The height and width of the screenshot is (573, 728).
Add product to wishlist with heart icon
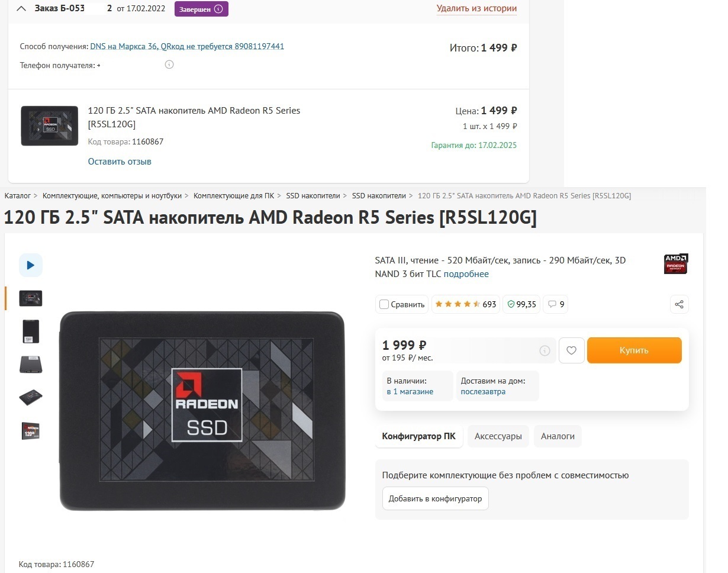571,350
